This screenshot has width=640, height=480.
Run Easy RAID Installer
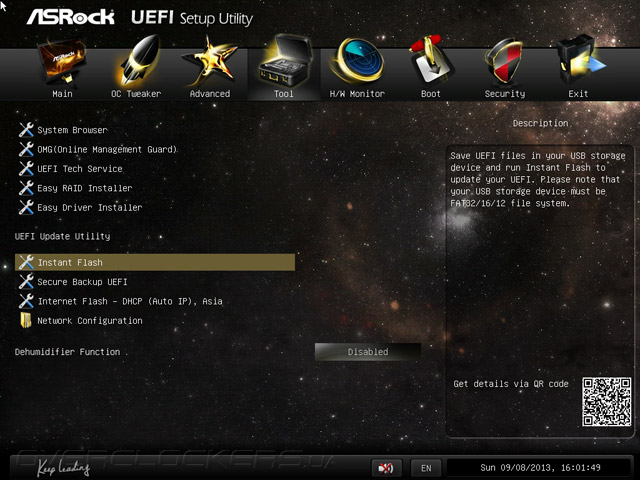tap(85, 188)
